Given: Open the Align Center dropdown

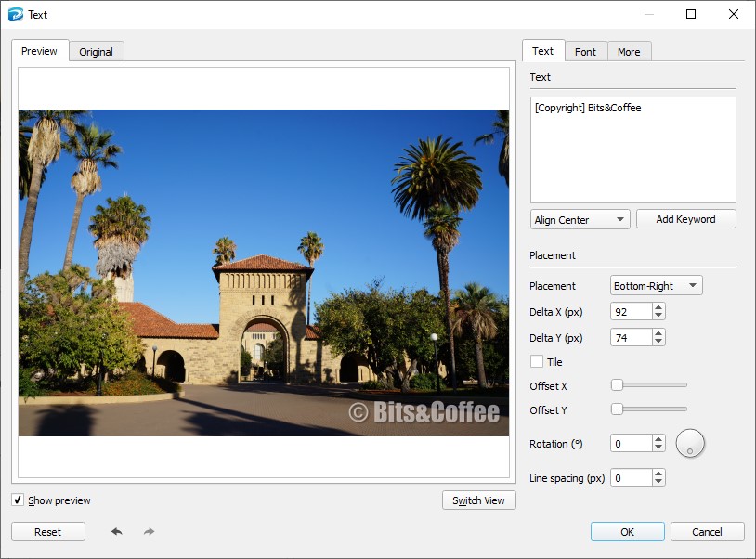Looking at the screenshot, I should [580, 220].
